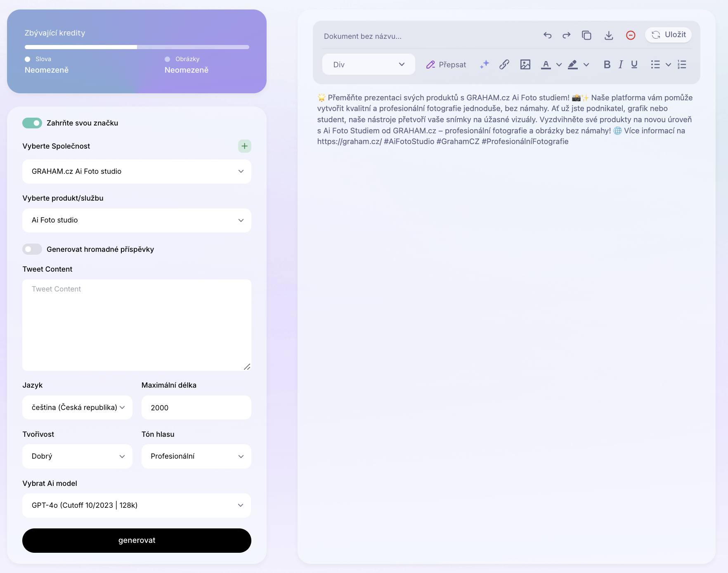Copy document content with copy icon
Image resolution: width=728 pixels, height=573 pixels.
[586, 36]
